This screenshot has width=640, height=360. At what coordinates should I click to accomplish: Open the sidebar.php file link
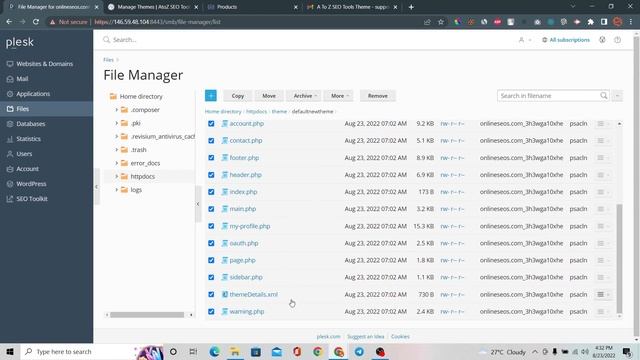click(x=246, y=277)
